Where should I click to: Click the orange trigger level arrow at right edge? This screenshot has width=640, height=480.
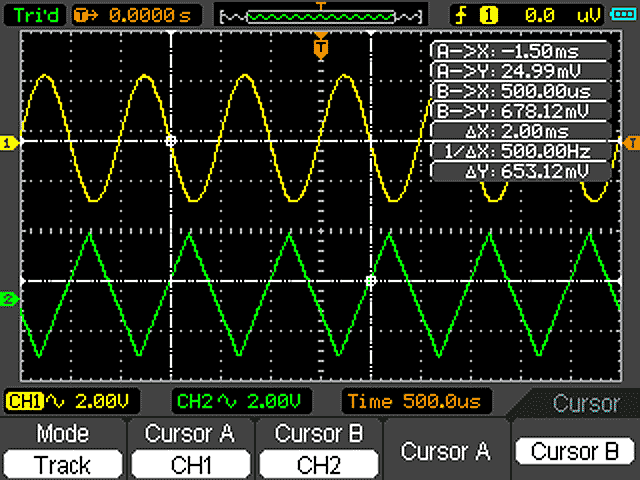[631, 143]
